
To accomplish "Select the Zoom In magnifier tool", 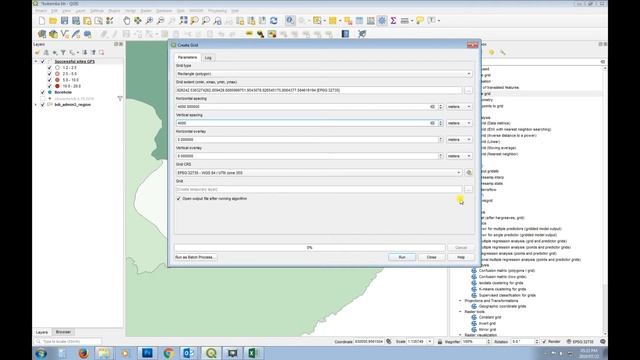I will 149,20.
